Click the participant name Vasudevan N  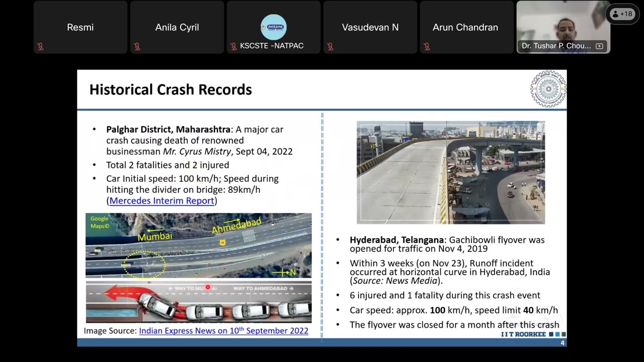(370, 27)
